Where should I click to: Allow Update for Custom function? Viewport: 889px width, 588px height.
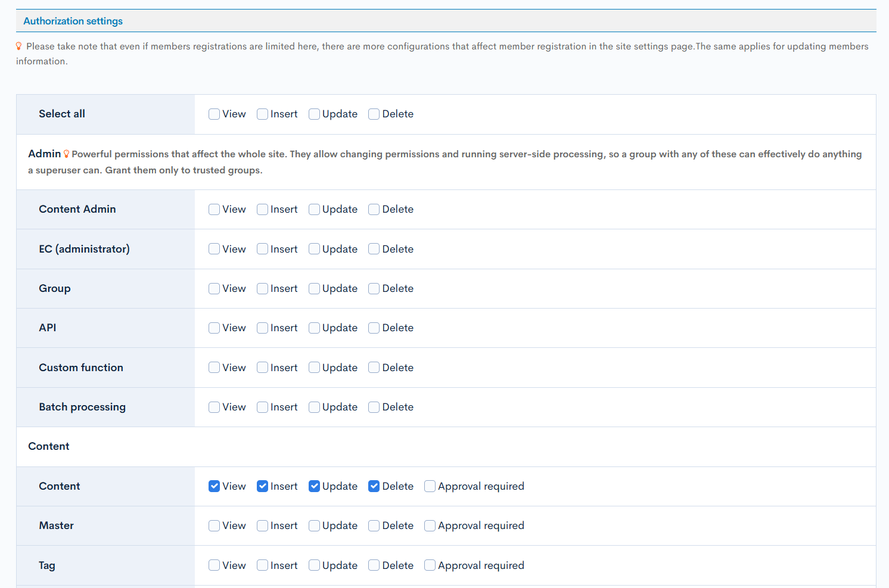coord(314,368)
